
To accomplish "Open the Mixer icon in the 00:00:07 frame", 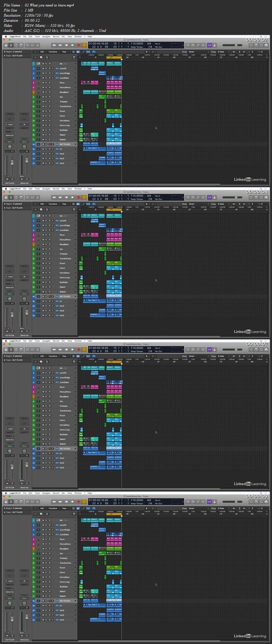I will coord(33,349).
